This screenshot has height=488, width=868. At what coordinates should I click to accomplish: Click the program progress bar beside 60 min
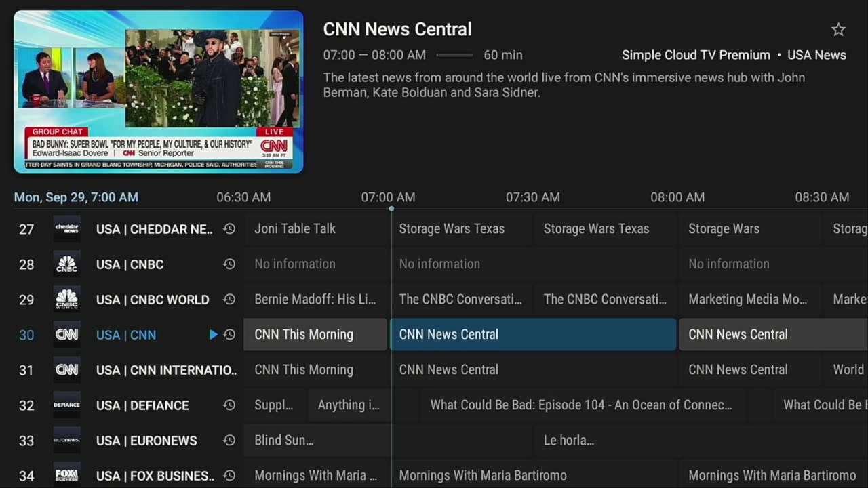(x=454, y=55)
